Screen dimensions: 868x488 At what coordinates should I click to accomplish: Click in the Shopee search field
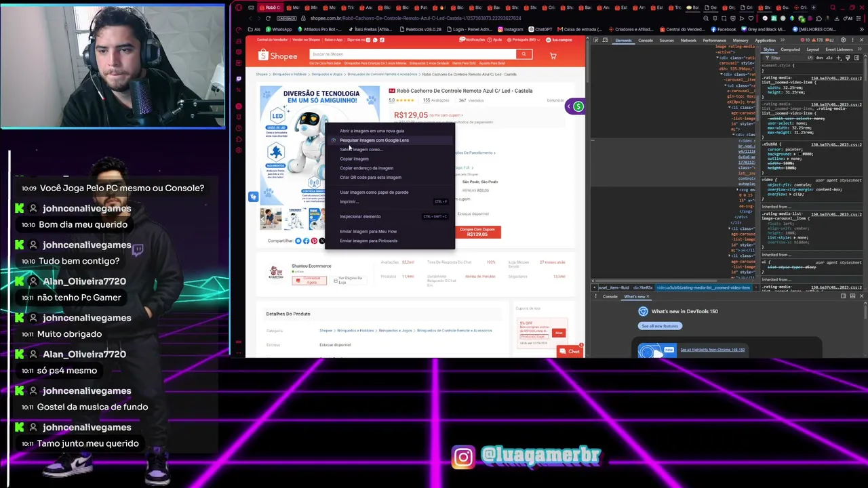412,54
